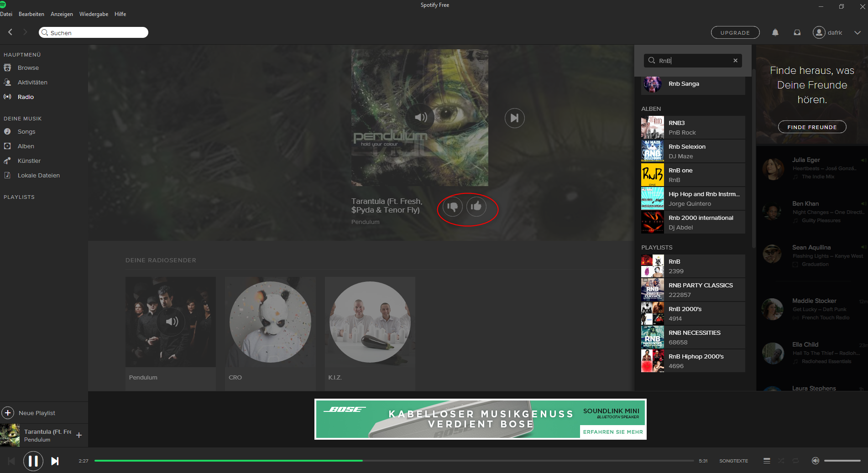868x473 pixels.
Task: Open the Rnb Selexion album result
Action: (693, 151)
